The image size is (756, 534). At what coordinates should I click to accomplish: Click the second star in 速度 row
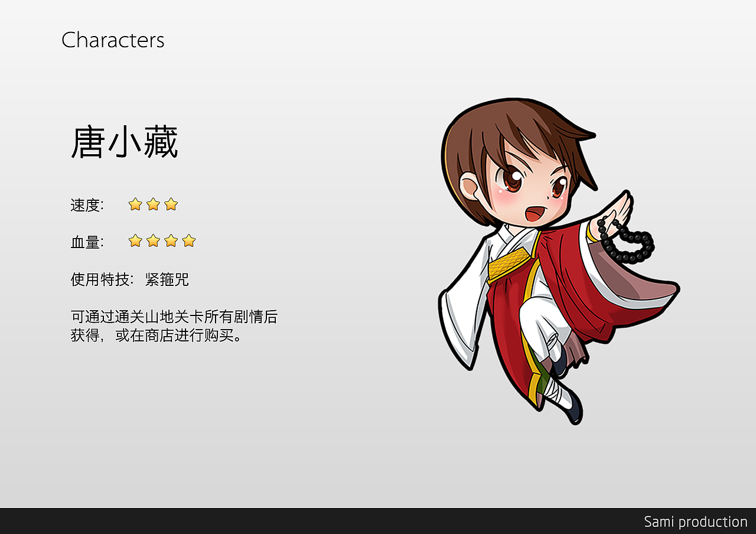[x=153, y=204]
